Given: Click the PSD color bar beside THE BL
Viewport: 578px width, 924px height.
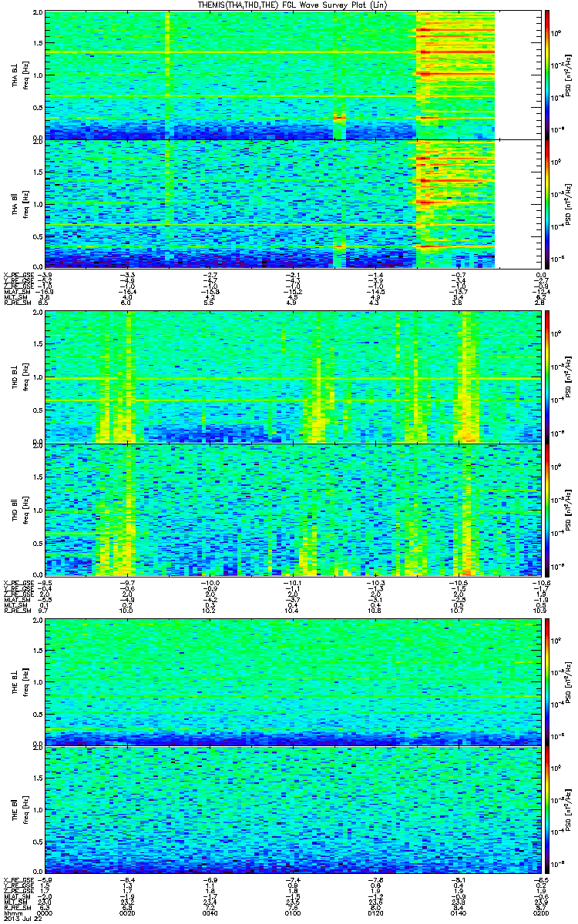Looking at the screenshot, I should (x=547, y=681).
